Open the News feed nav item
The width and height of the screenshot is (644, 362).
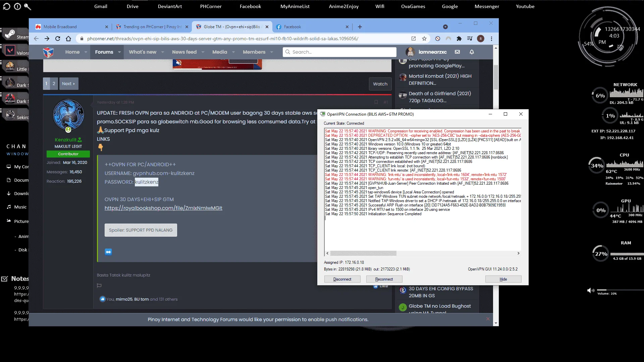[184, 52]
